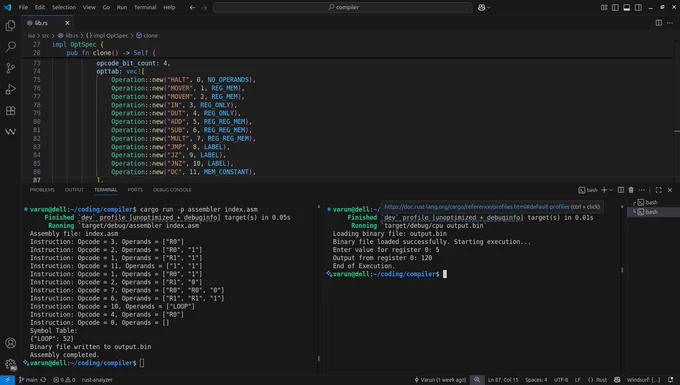This screenshot has height=385, width=680.
Task: Kill the terminal with the trash icon
Action: [x=631, y=190]
